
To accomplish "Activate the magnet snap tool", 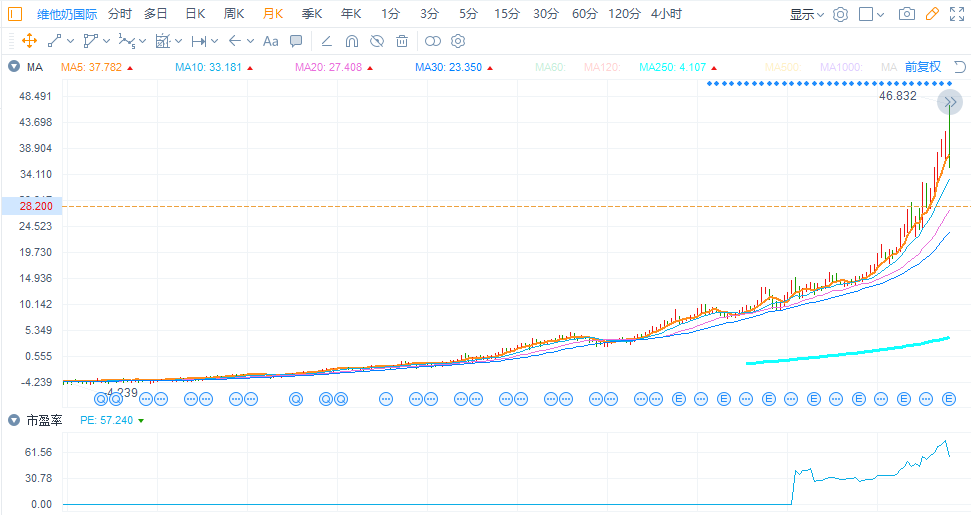I will 352,41.
